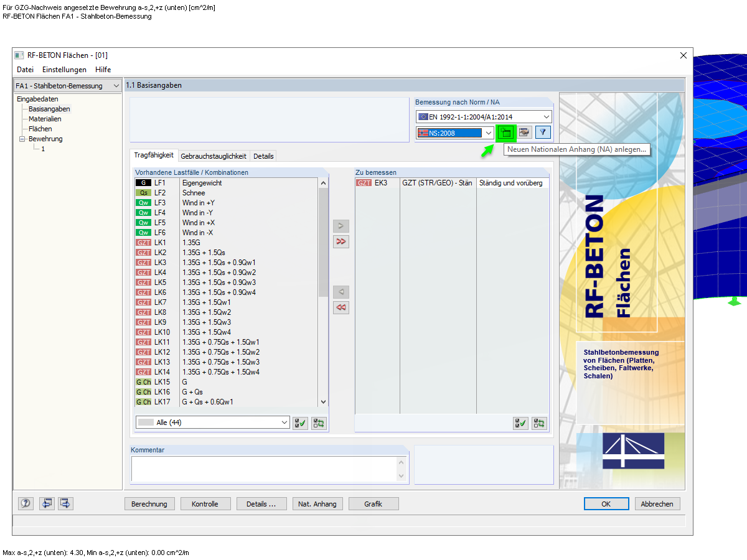Select the LK10 1.35G + 1.5Qw4 row
The image size is (747, 560).
click(x=227, y=332)
